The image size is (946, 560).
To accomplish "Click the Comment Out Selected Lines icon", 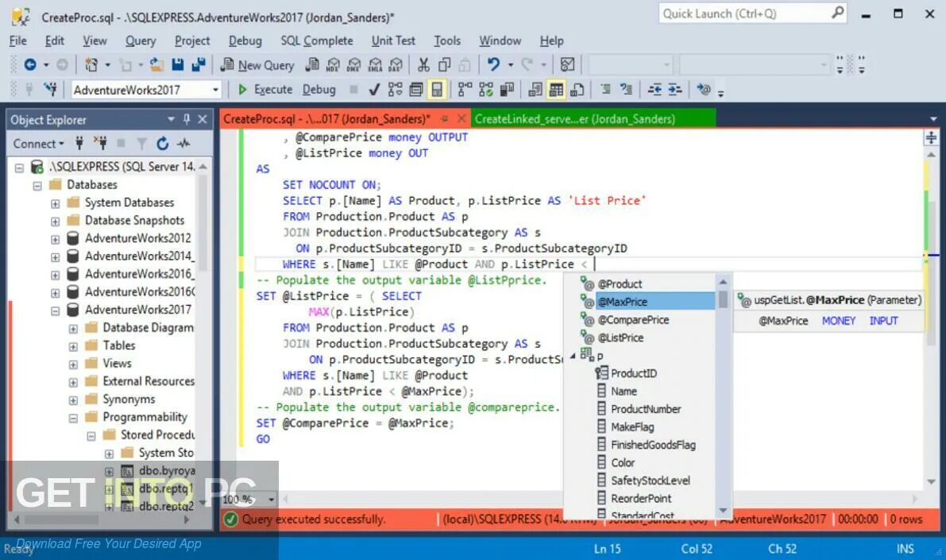I will coord(606,90).
